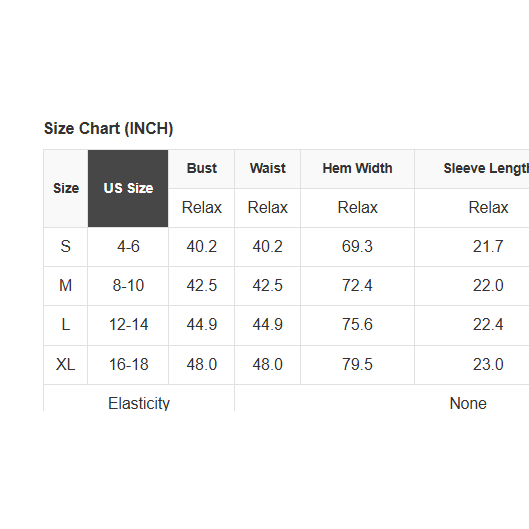The width and height of the screenshot is (529, 529).
Task: Click the Hem Width column header
Action: 357,169
